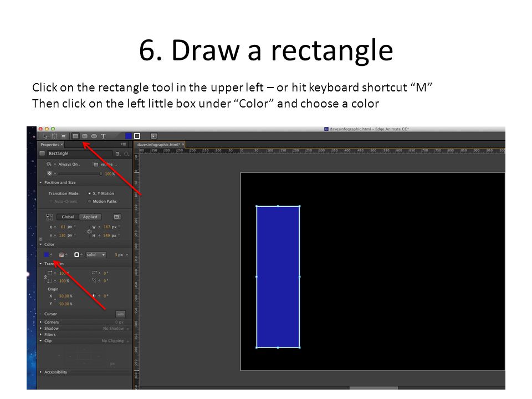The width and height of the screenshot is (532, 399).
Task: Select X, Y Motion radio button
Action: coord(90,193)
